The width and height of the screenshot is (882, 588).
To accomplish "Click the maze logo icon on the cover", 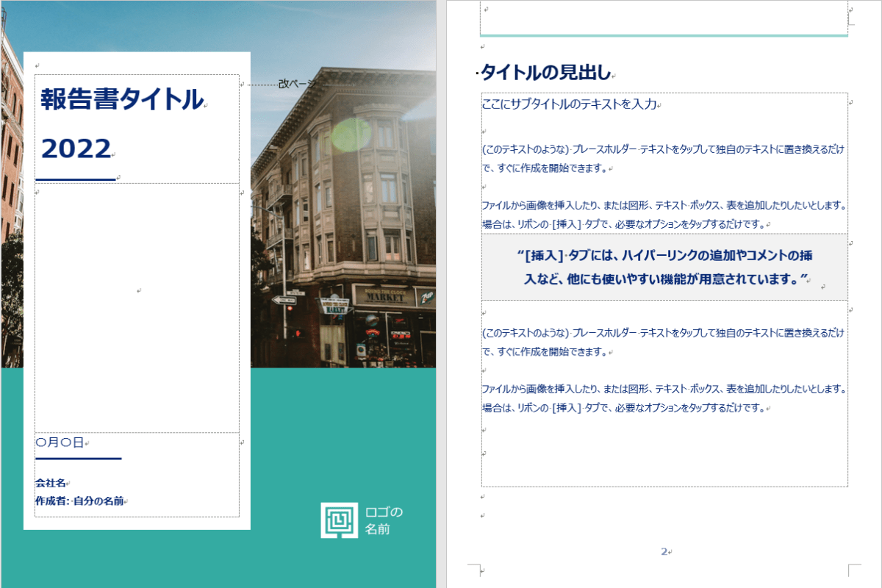I will tap(339, 519).
